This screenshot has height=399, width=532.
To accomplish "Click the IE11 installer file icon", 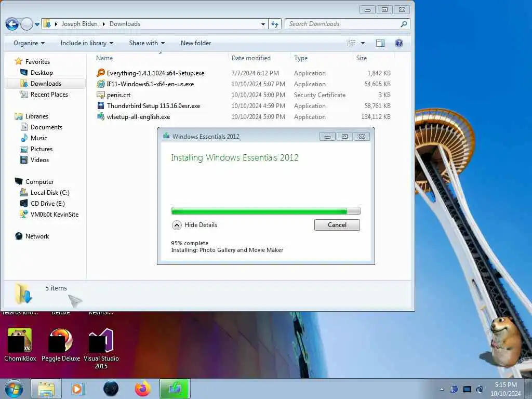I will point(101,84).
